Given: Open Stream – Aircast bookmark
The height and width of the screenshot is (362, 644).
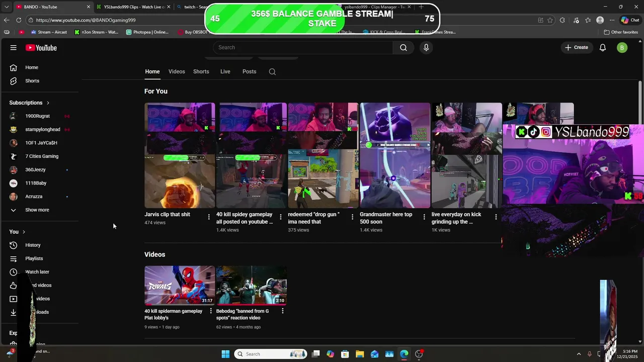Looking at the screenshot, I should click(48, 32).
